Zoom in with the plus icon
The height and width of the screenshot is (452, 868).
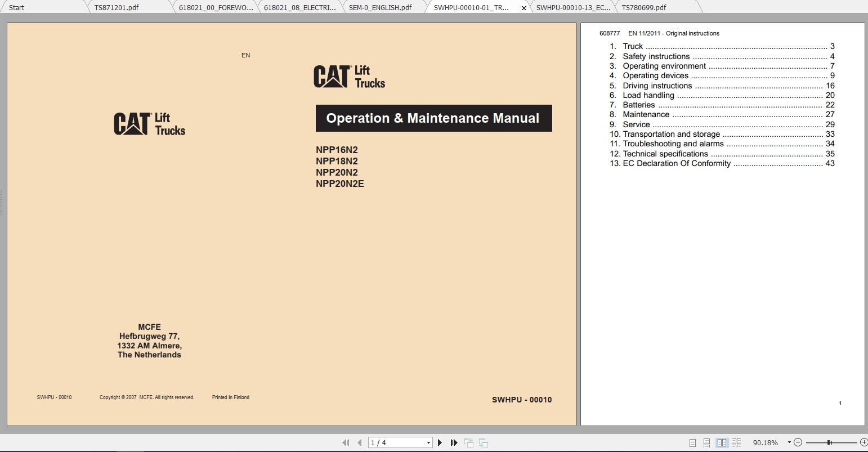tap(863, 442)
